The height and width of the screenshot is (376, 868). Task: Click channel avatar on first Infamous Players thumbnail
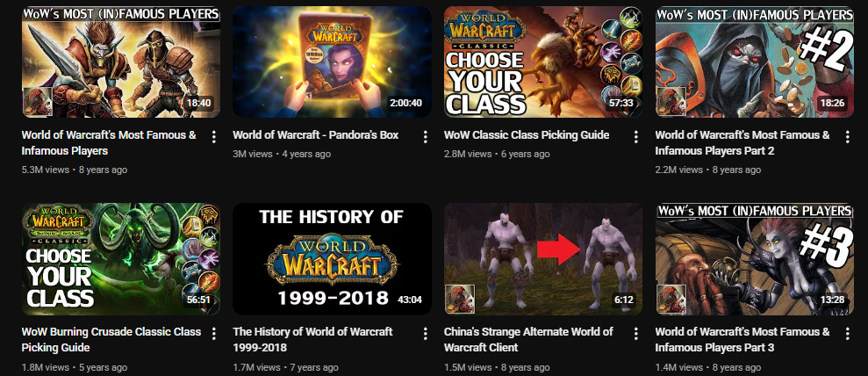click(38, 101)
